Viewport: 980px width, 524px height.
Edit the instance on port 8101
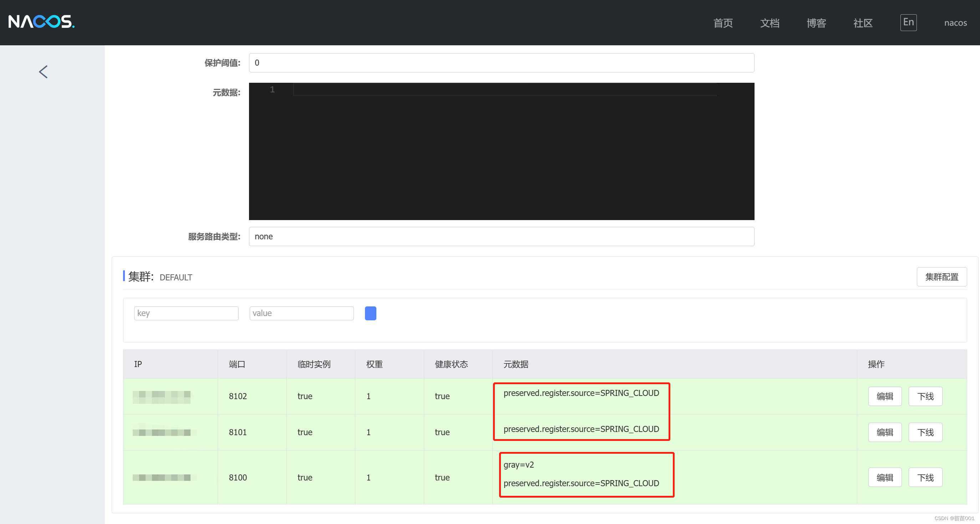pyautogui.click(x=884, y=432)
